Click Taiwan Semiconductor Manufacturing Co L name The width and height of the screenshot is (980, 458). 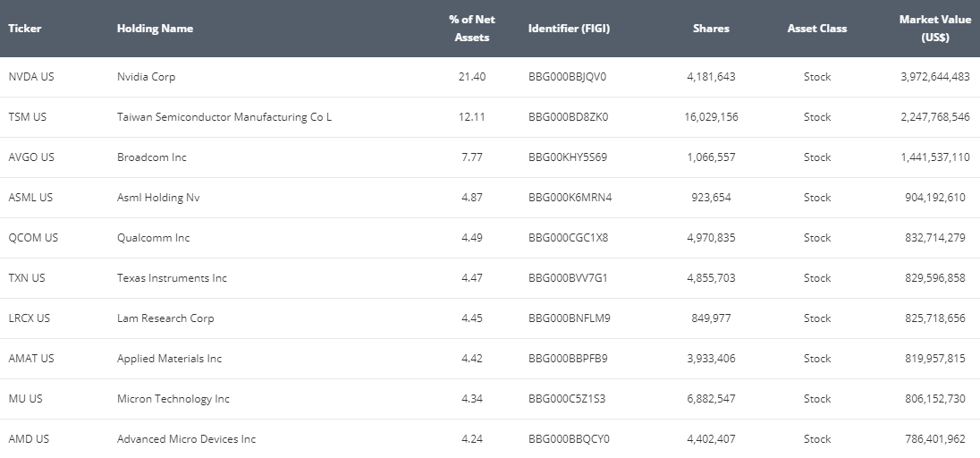click(224, 117)
